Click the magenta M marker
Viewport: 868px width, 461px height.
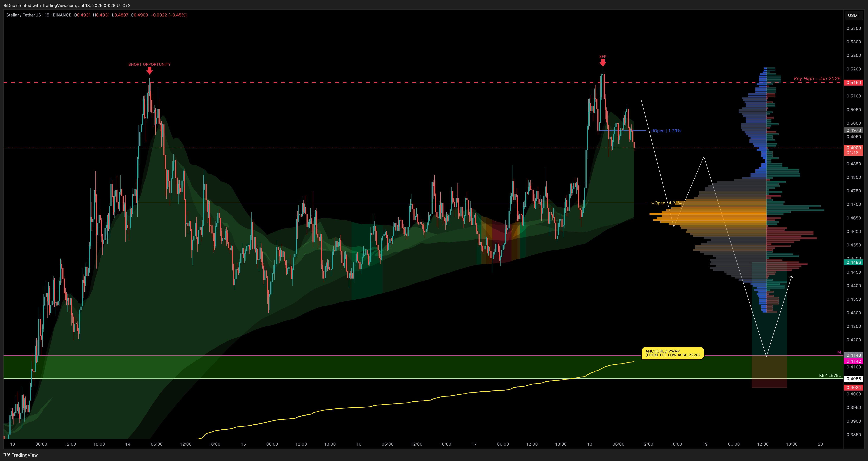839,352
